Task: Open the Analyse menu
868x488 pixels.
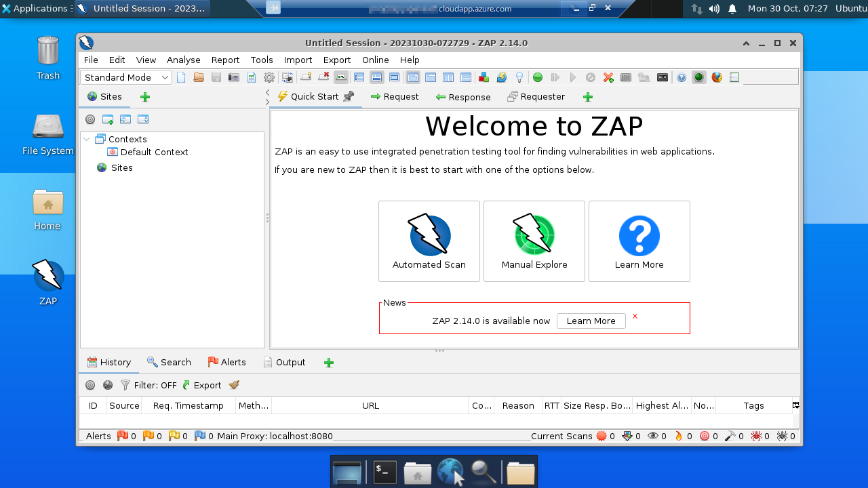Action: click(184, 60)
